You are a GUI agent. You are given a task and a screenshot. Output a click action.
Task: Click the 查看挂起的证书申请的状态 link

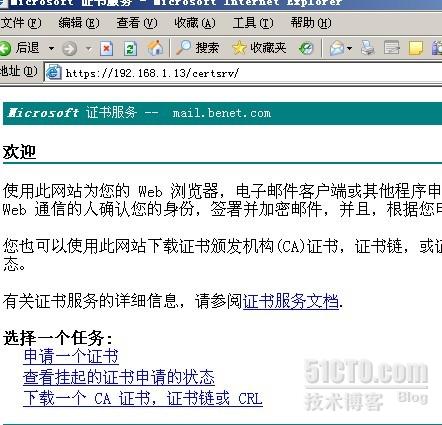tap(119, 377)
